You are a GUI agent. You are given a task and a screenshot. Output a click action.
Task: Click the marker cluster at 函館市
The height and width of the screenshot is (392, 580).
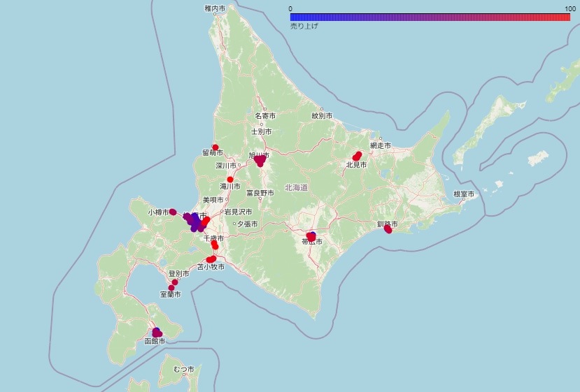pos(157,333)
